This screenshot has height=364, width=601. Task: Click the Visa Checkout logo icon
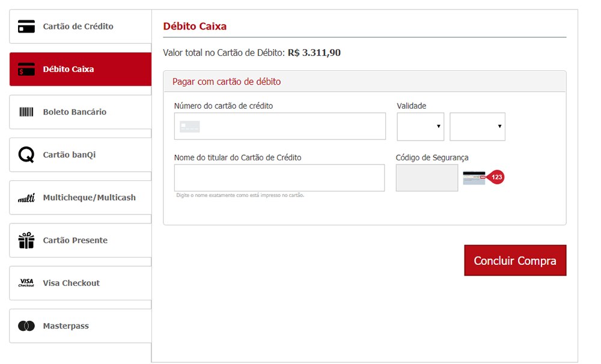pos(26,283)
